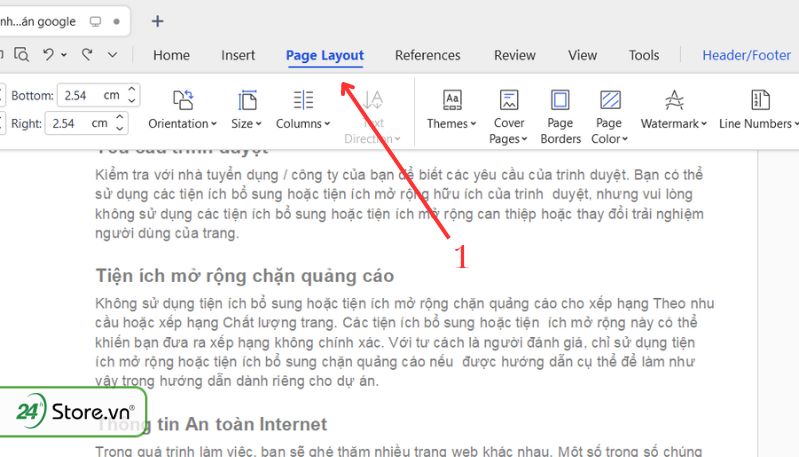The width and height of the screenshot is (799, 457).
Task: Click the line starting 'vậy trong hướng dẫn dành riêng'
Action: [236, 381]
